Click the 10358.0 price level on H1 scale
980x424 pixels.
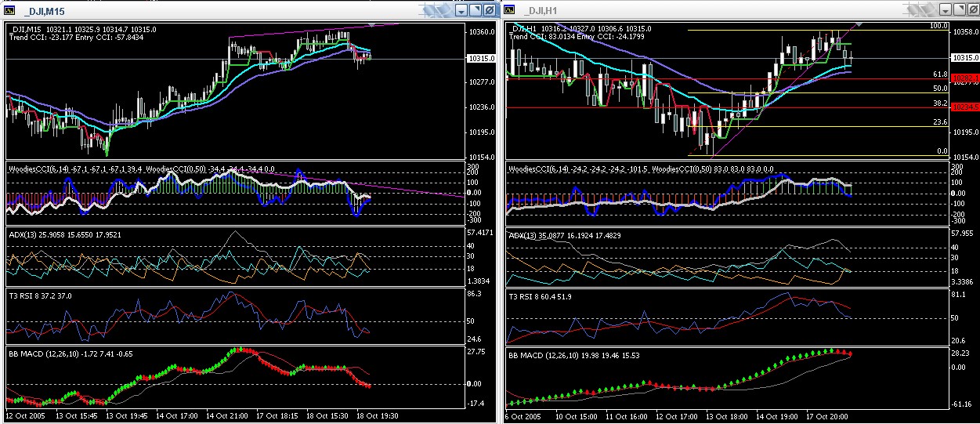964,32
